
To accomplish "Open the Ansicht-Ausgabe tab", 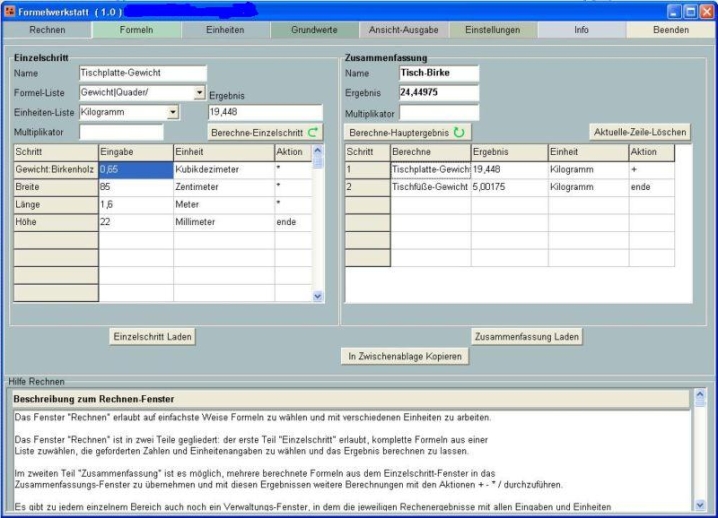I will (402, 30).
